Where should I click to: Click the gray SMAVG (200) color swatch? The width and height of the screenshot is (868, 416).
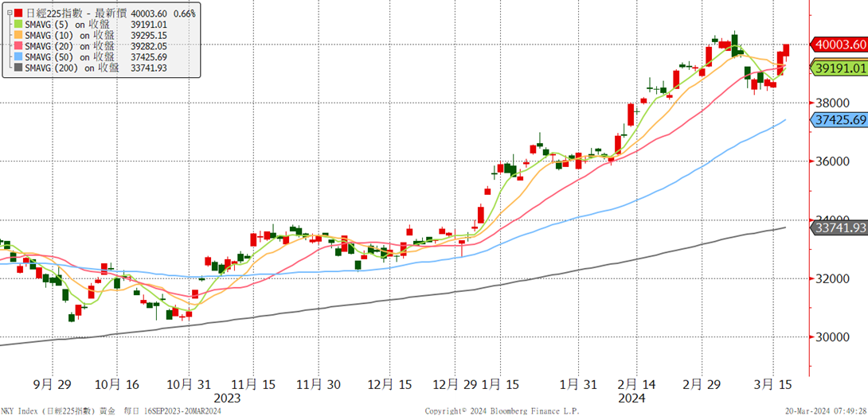pos(18,68)
